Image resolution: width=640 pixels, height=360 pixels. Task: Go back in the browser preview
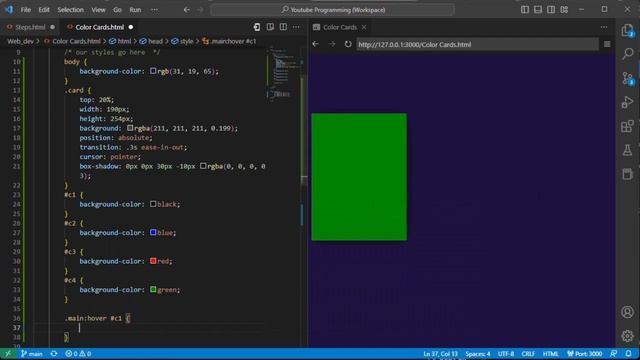[316, 44]
